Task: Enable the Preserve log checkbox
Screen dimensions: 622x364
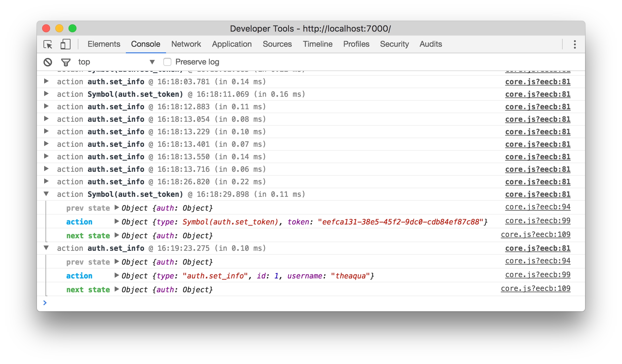Action: click(167, 62)
